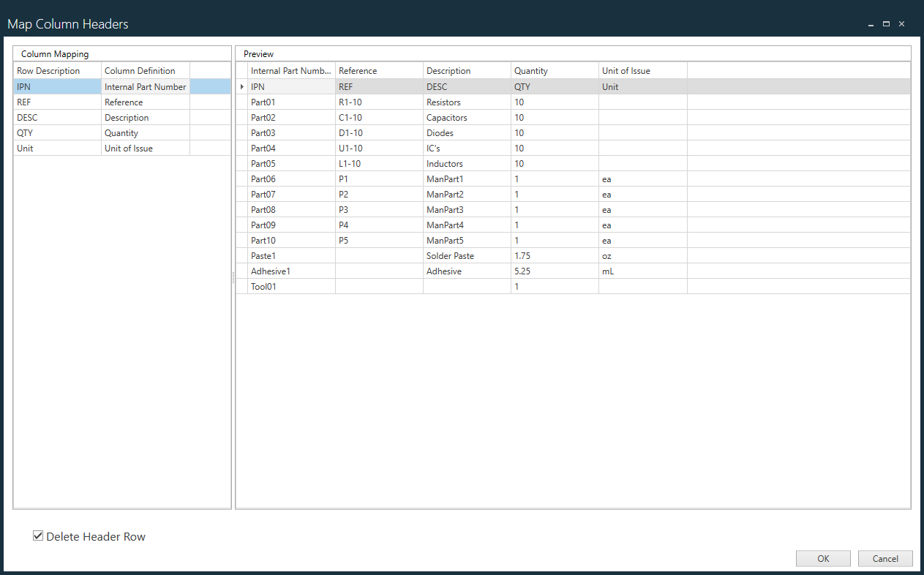Select the Part01 cell in Preview

(x=290, y=102)
